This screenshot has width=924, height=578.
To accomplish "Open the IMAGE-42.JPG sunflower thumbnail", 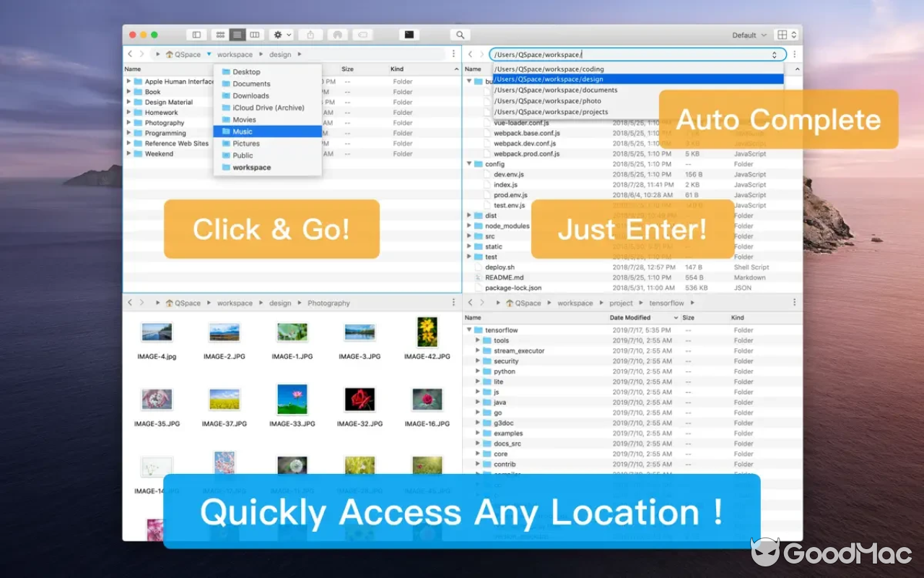I will (x=427, y=332).
